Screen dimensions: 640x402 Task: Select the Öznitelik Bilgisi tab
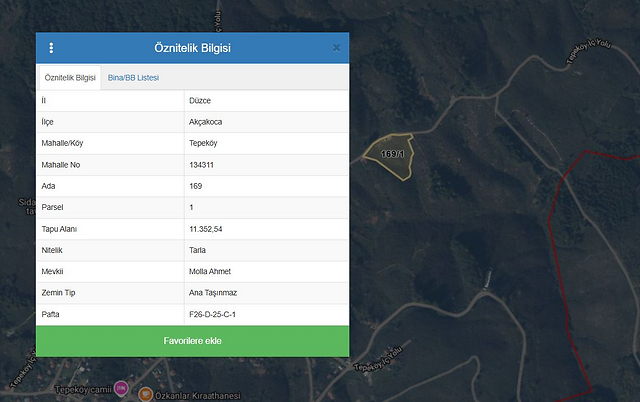(x=70, y=78)
